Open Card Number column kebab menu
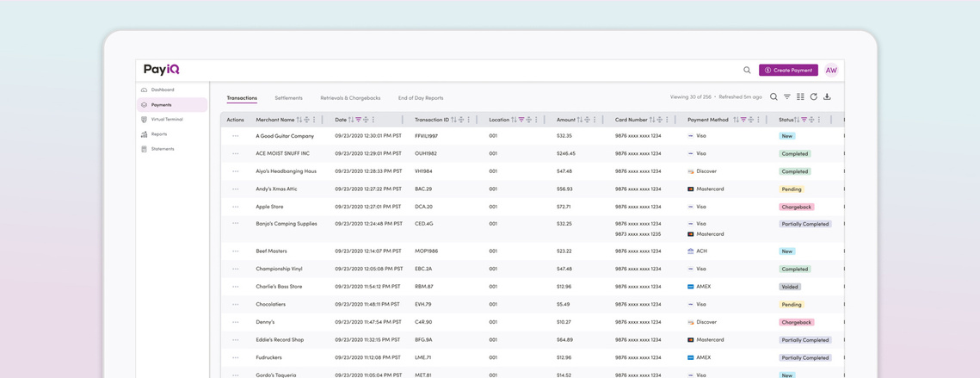 click(x=667, y=120)
